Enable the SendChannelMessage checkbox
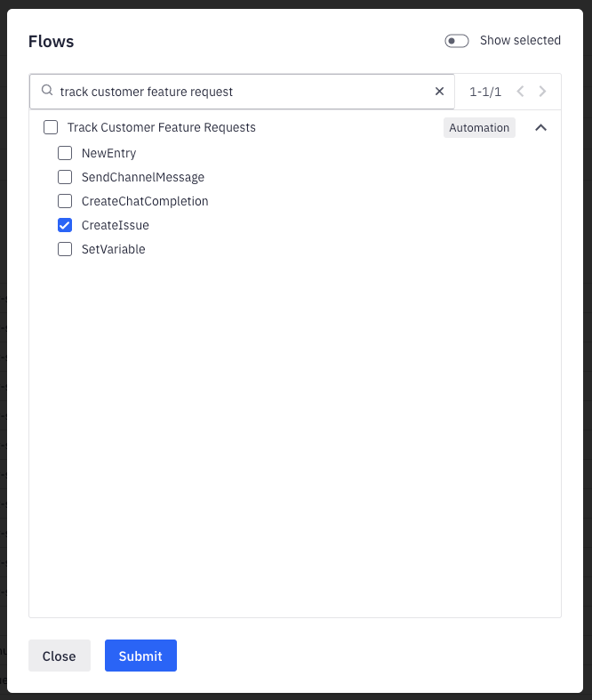Image resolution: width=592 pixels, height=700 pixels. [65, 177]
